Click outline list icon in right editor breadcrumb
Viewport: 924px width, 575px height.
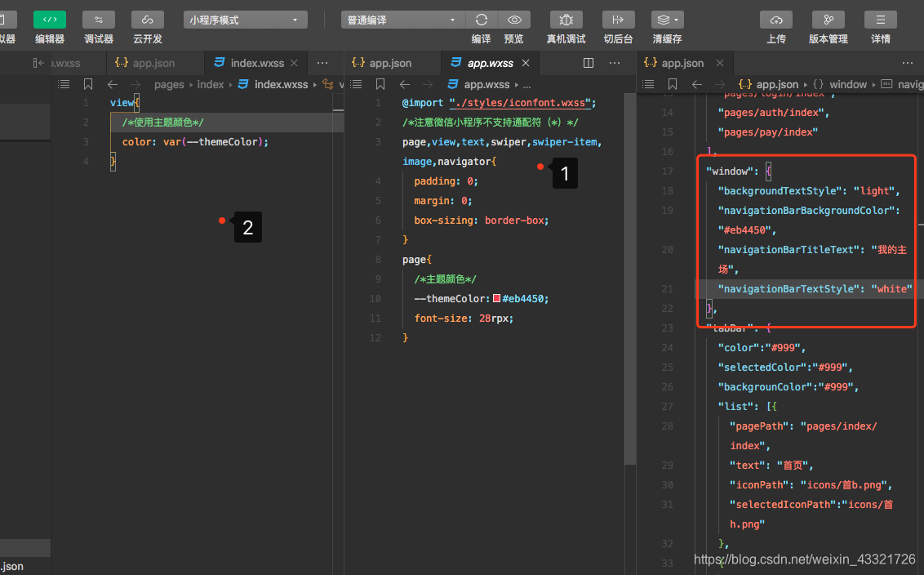648,84
